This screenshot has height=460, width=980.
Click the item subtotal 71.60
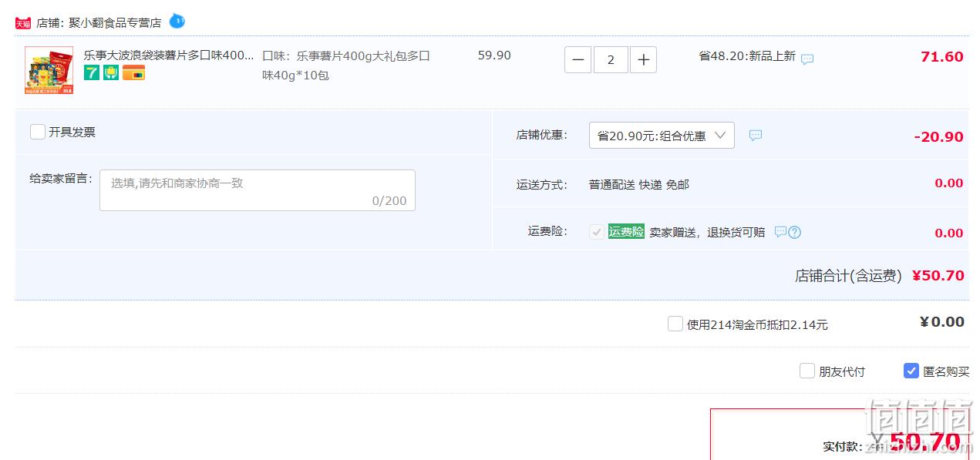pyautogui.click(x=942, y=56)
